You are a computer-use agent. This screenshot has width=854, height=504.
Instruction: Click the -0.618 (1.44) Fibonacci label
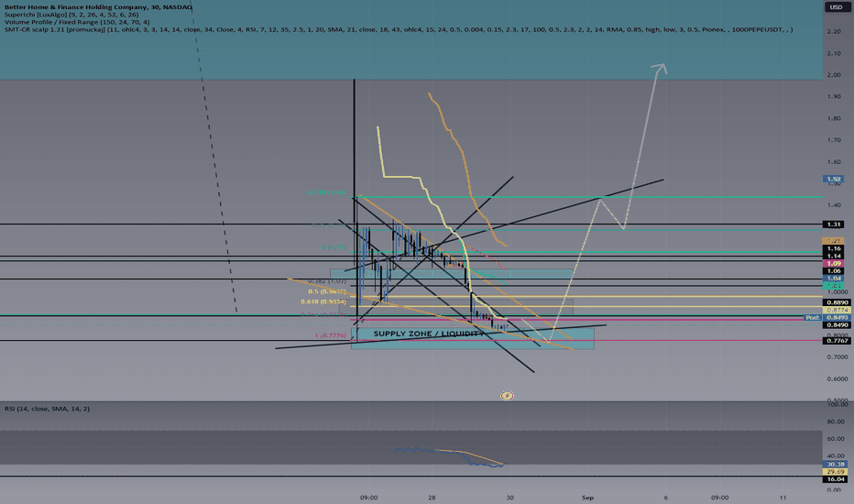point(327,192)
